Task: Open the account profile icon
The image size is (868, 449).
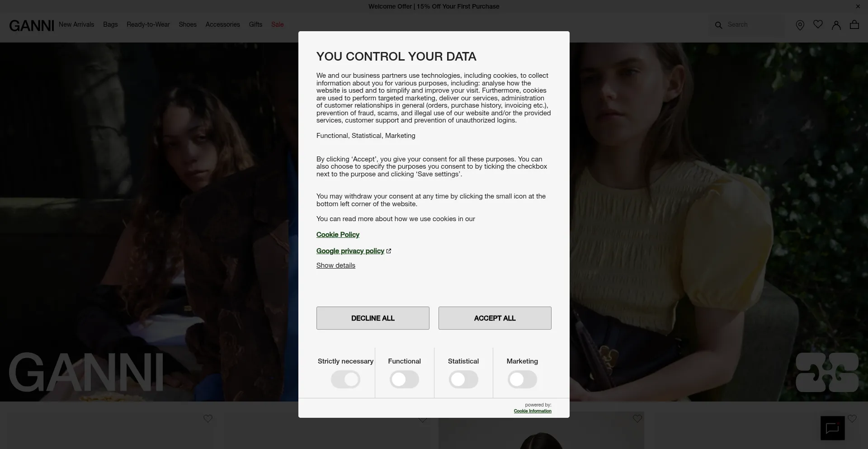Action: point(836,25)
